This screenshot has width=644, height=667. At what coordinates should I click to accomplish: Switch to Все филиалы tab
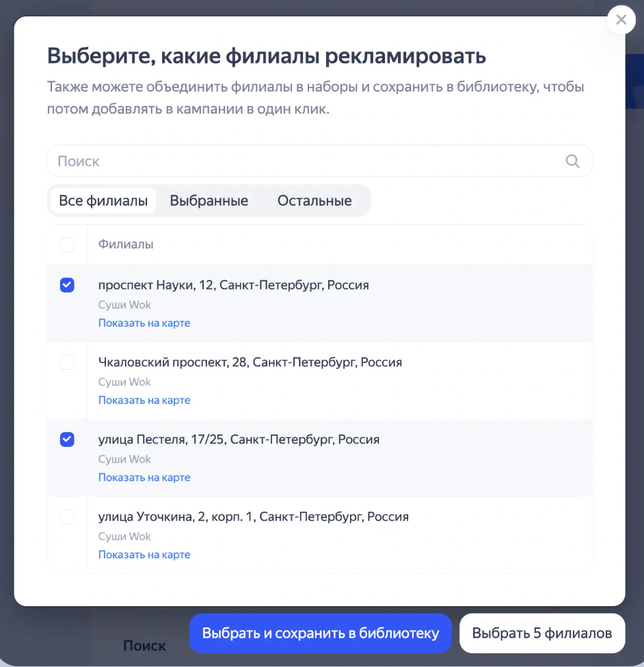tap(103, 200)
